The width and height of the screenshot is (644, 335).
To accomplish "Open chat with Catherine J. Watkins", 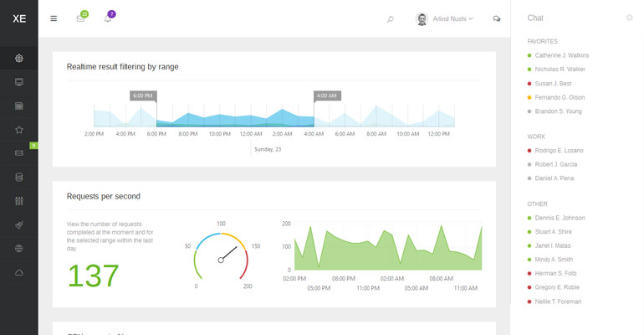I will pos(561,55).
